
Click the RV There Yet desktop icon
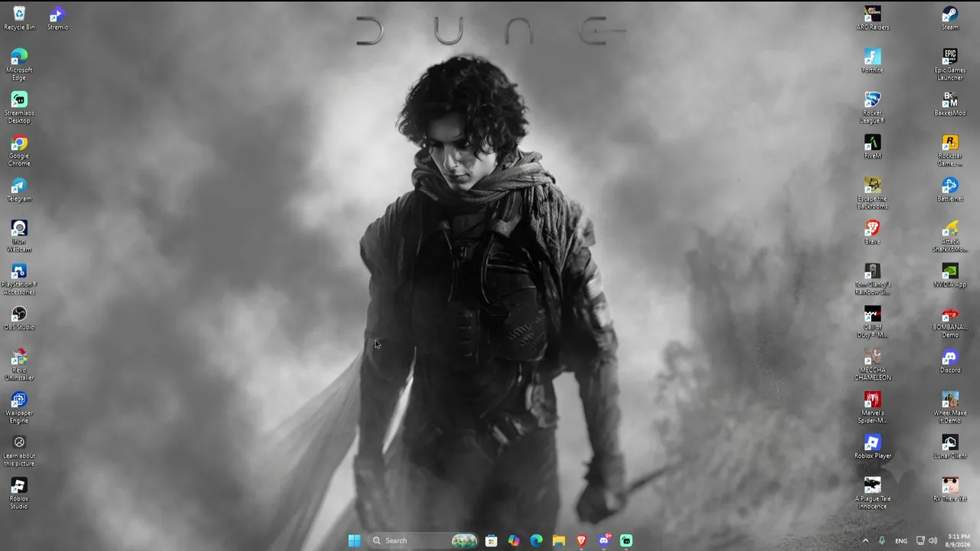point(950,490)
